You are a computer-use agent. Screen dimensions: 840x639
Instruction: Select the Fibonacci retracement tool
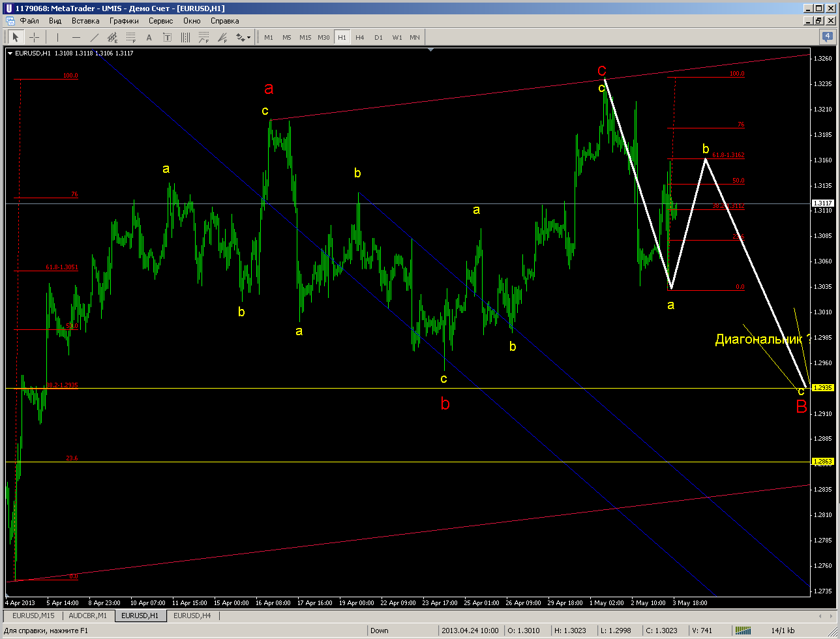click(130, 37)
